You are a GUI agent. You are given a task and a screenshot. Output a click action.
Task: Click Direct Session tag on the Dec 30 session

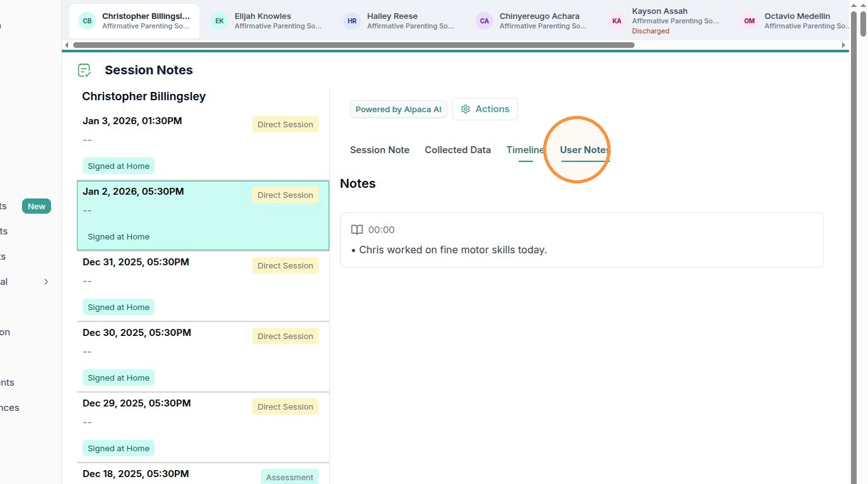285,336
